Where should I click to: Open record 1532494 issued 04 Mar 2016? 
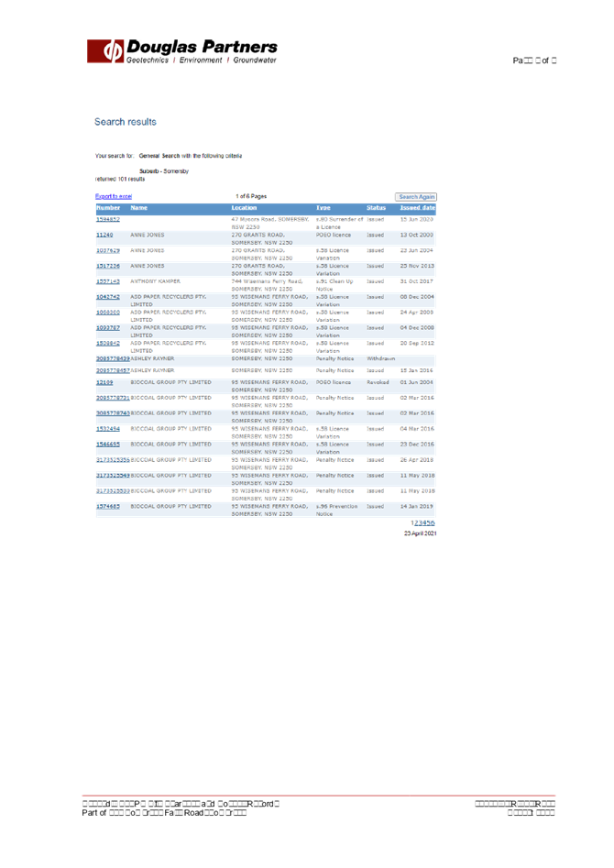(108, 429)
